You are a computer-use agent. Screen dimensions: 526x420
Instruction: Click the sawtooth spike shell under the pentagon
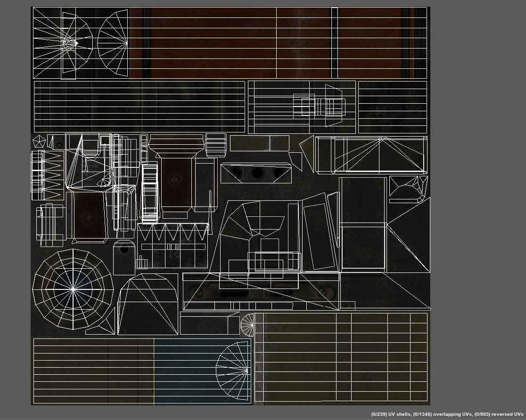tap(48, 175)
